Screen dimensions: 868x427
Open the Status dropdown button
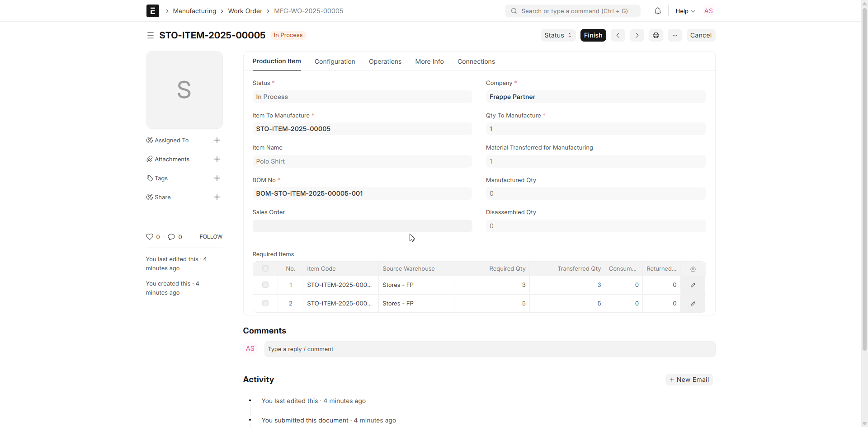point(558,35)
